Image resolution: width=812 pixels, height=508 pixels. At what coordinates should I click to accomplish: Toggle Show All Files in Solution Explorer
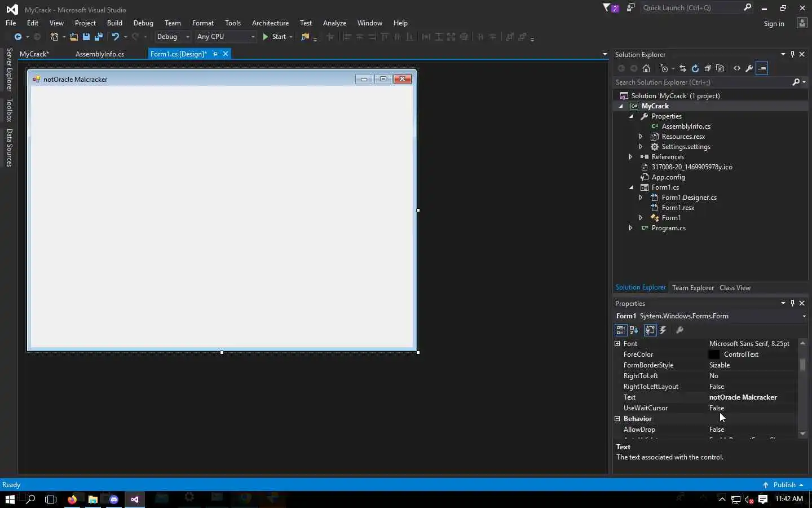tap(720, 68)
